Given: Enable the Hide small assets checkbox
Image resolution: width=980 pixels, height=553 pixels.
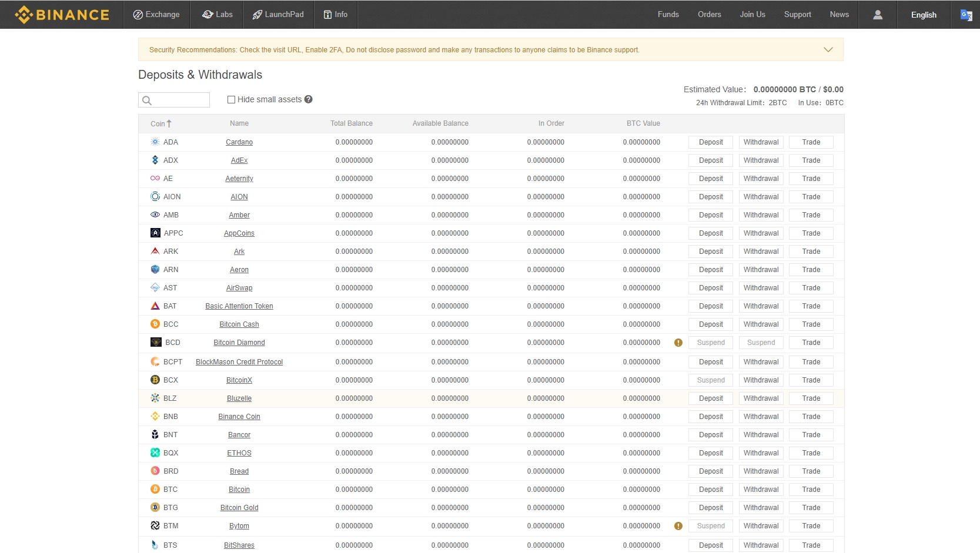Looking at the screenshot, I should 231,100.
